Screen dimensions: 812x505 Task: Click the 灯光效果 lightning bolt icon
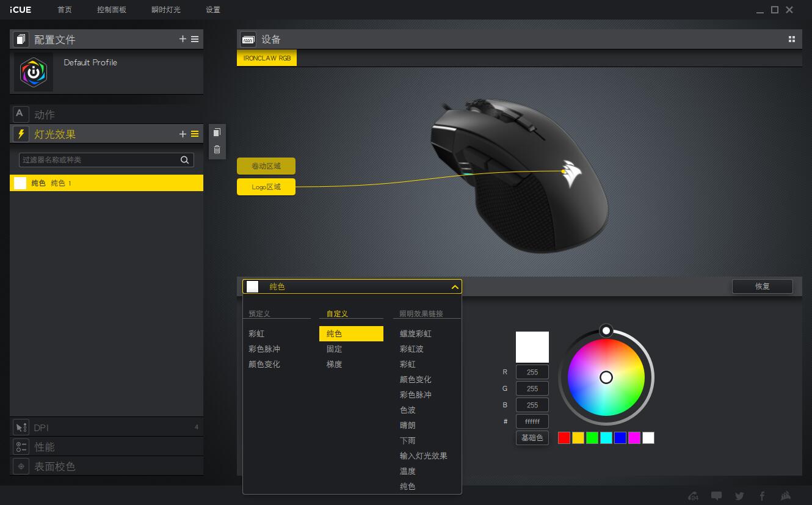point(21,134)
